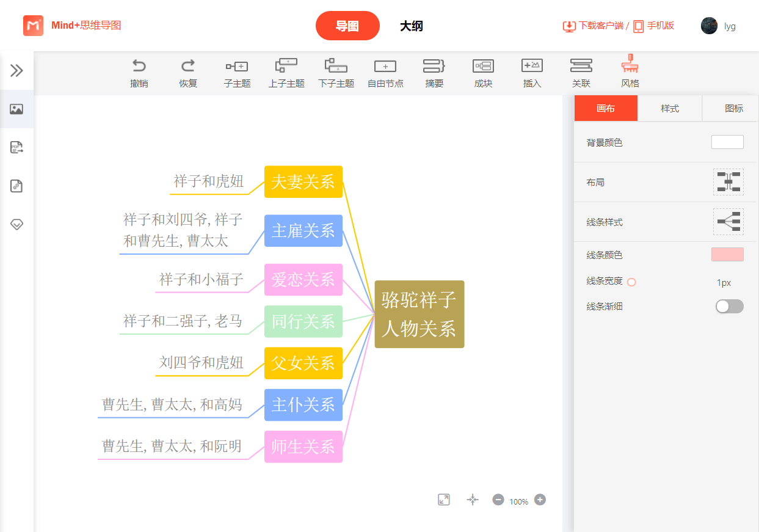Open the Insert (插入) tool
759x532 pixels.
(x=532, y=65)
